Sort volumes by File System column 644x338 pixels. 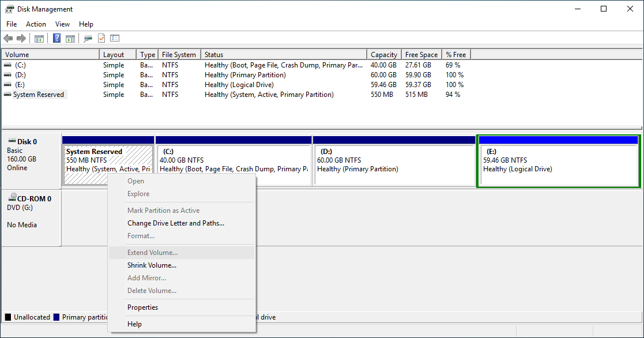pos(179,55)
